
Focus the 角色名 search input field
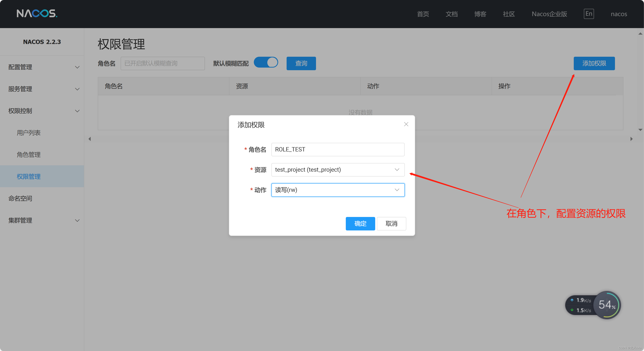tap(163, 63)
